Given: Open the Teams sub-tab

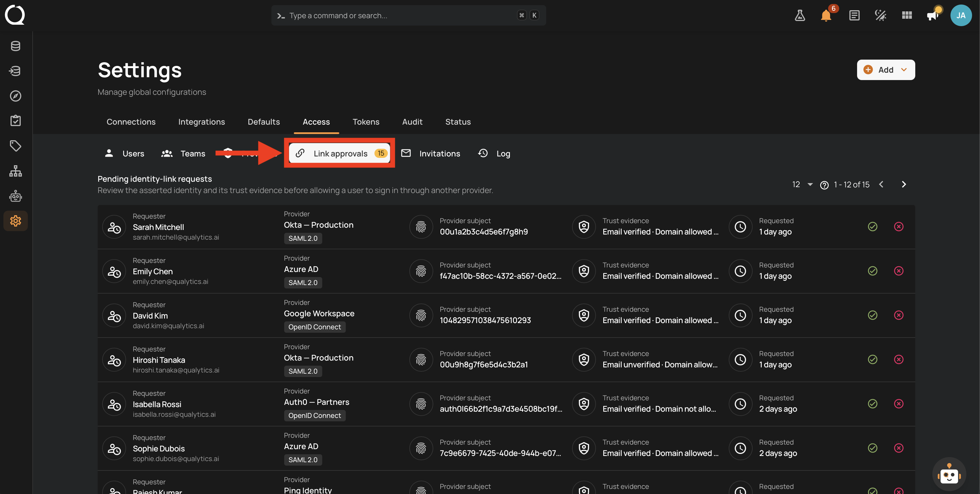Looking at the screenshot, I should pos(183,153).
